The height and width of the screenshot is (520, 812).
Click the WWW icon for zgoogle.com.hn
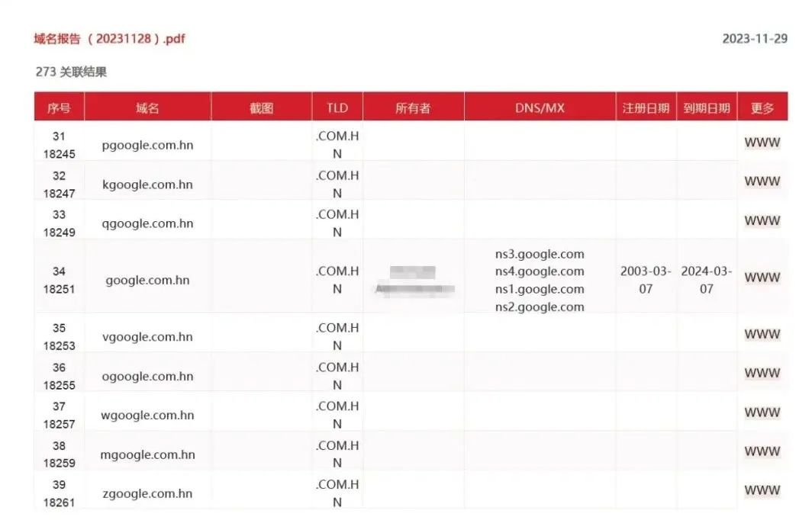pyautogui.click(x=762, y=490)
